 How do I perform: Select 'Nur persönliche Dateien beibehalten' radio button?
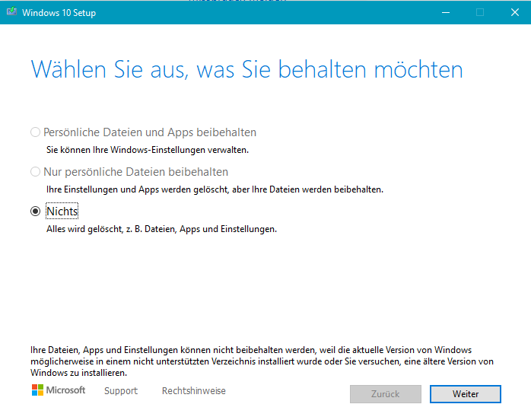point(35,172)
